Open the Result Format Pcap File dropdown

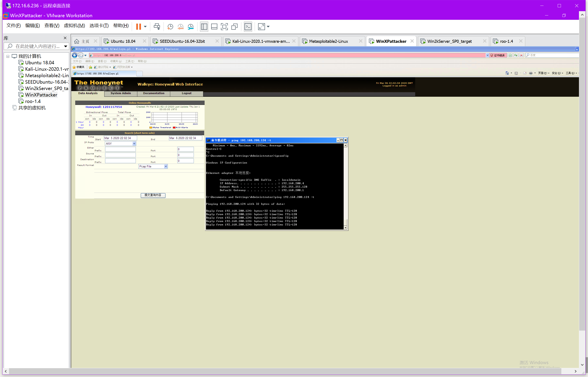[153, 166]
